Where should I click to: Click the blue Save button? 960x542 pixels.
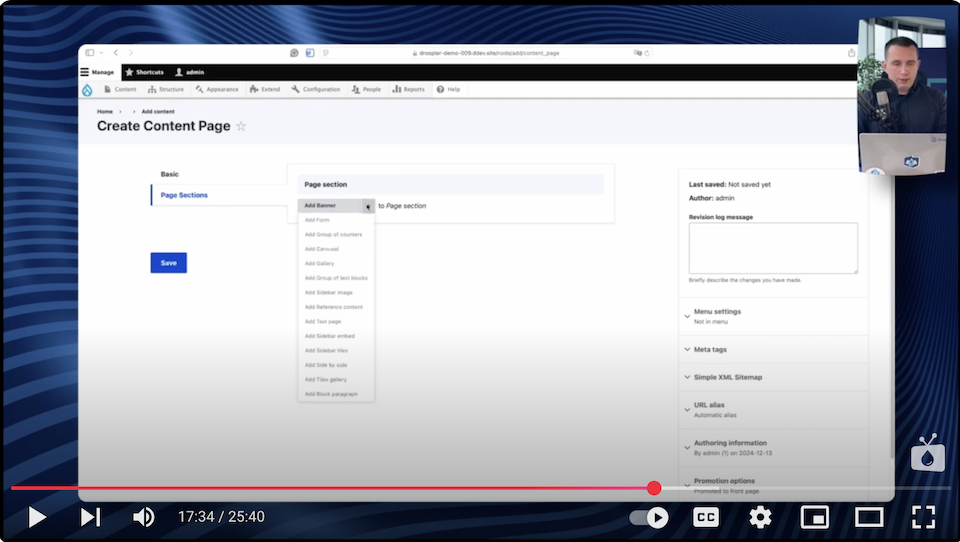[168, 263]
